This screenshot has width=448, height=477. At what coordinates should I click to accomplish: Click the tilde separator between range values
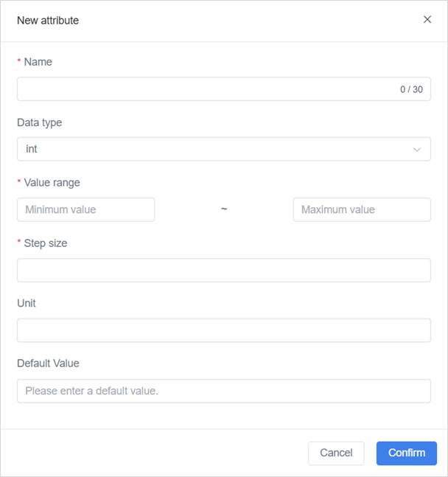tap(224, 209)
